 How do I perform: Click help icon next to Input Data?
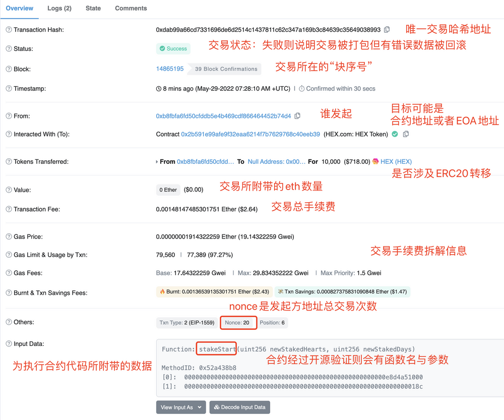(9, 343)
